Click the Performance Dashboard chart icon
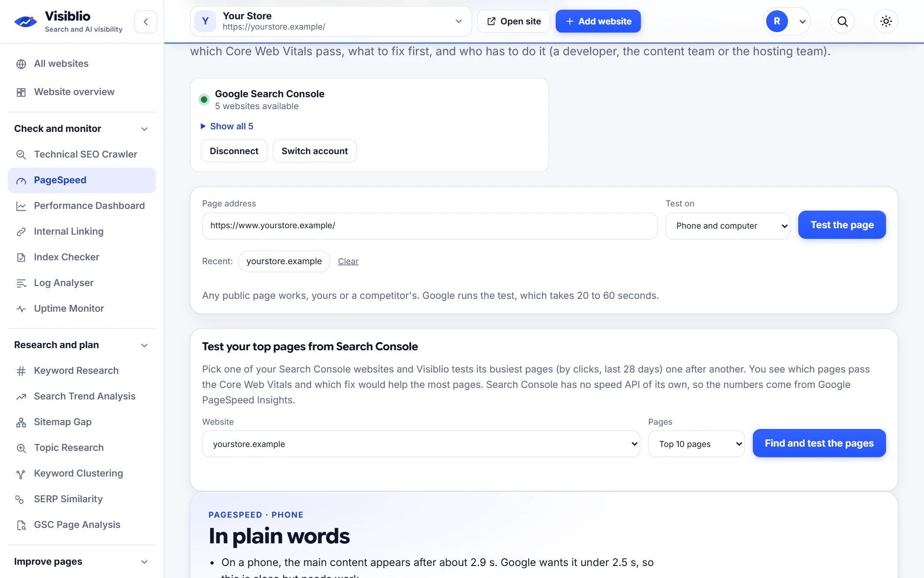Image resolution: width=924 pixels, height=578 pixels. [x=21, y=206]
